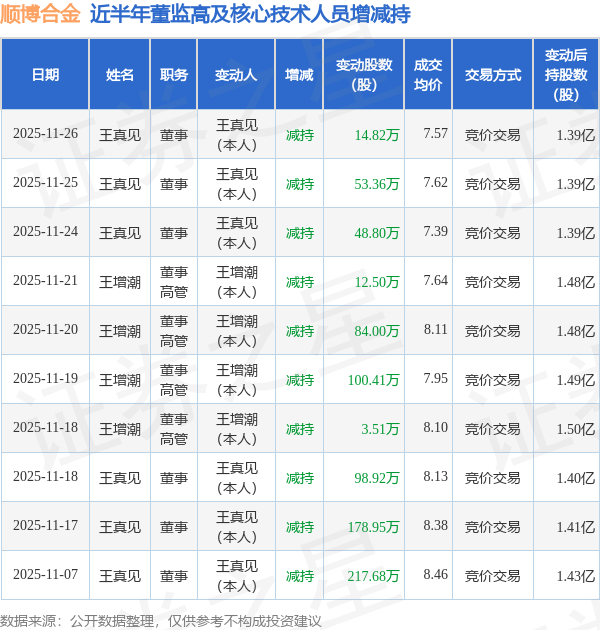Click the 顺博合金 title text
This screenshot has height=630, width=600.
(40, 14)
